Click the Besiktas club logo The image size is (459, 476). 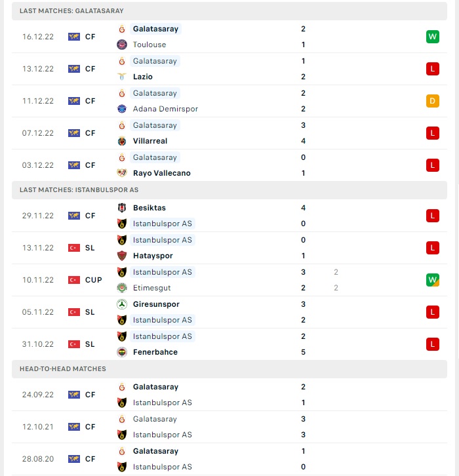point(122,208)
